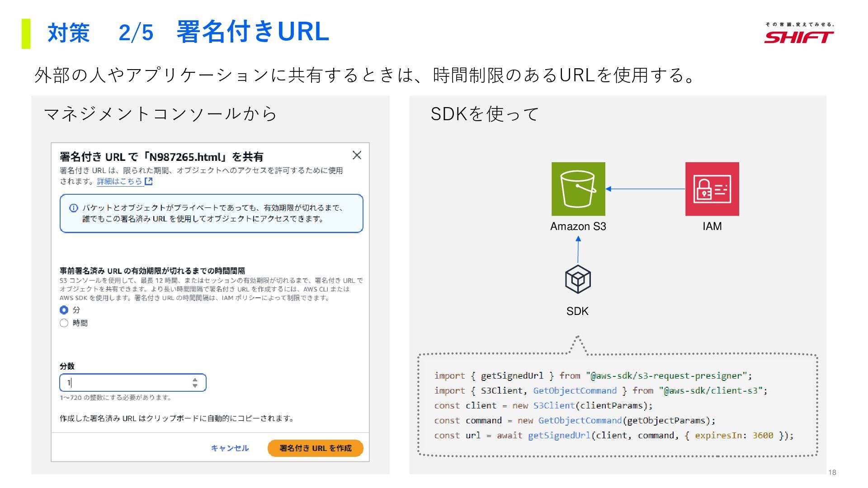This screenshot has height=488, width=868.
Task: Close the 署名付き URL dialog with X
Action: (x=357, y=155)
